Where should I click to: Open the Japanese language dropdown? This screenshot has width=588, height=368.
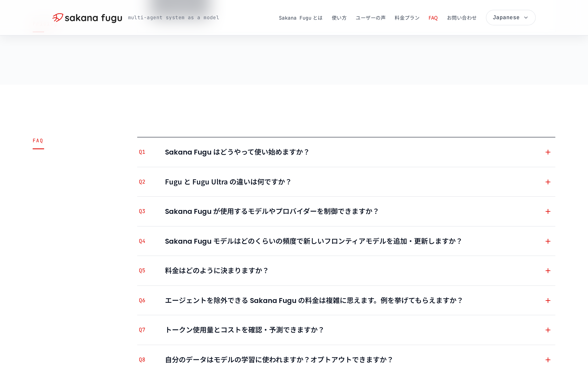click(x=510, y=18)
